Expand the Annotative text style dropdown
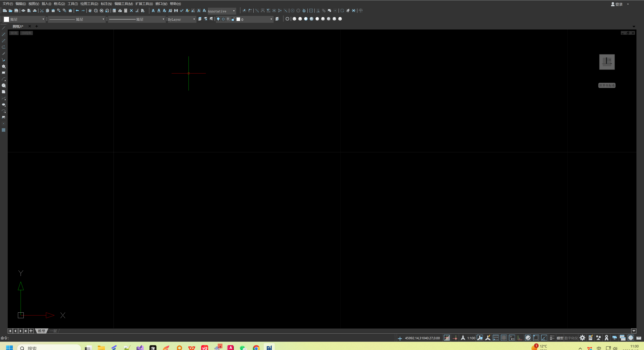644x350 pixels. pos(234,11)
